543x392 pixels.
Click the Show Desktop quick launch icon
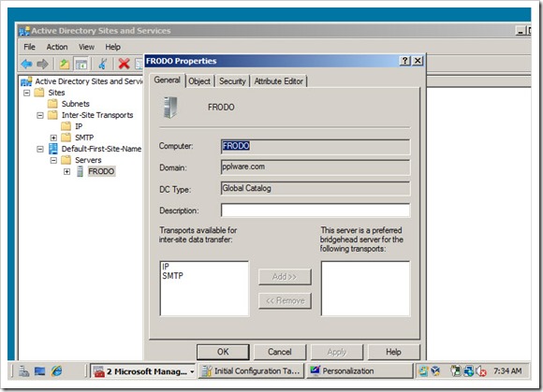click(x=40, y=371)
